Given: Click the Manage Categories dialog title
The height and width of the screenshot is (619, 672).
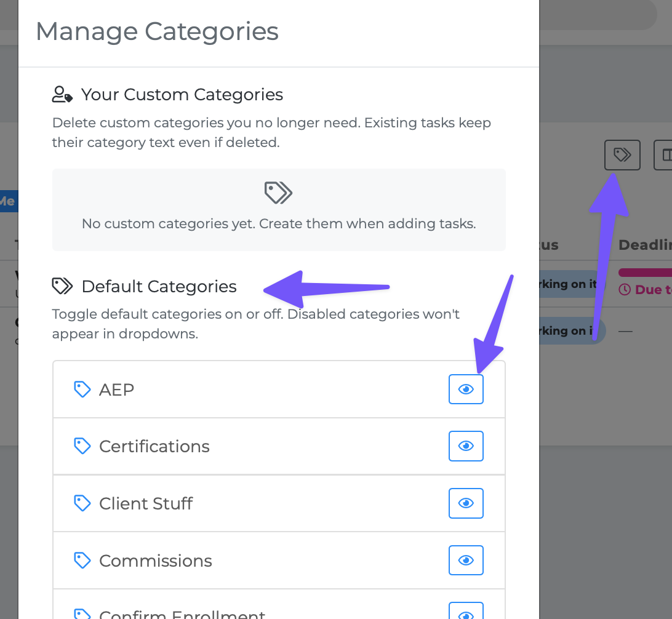Looking at the screenshot, I should (157, 31).
